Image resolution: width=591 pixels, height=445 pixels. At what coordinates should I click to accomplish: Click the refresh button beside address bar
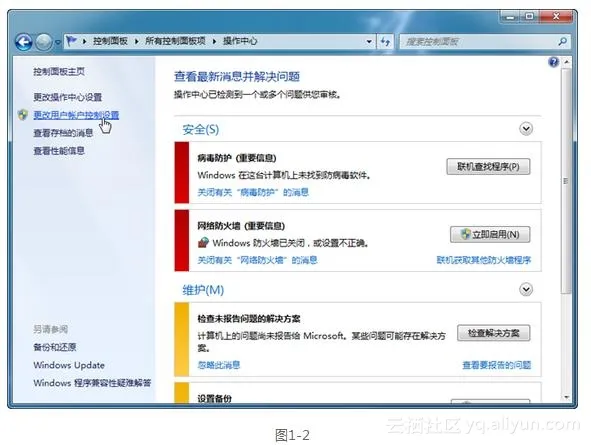[x=385, y=41]
